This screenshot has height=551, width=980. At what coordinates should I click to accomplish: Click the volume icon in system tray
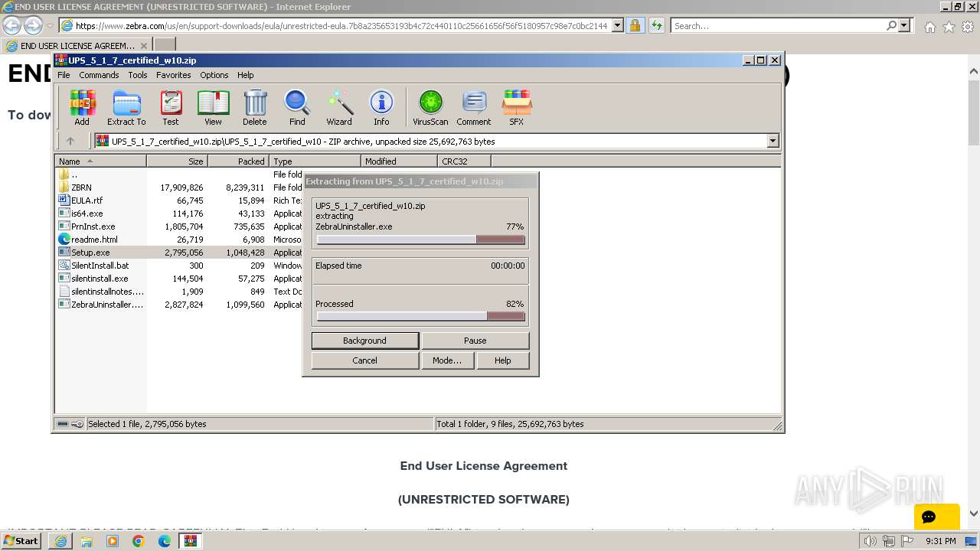(870, 541)
